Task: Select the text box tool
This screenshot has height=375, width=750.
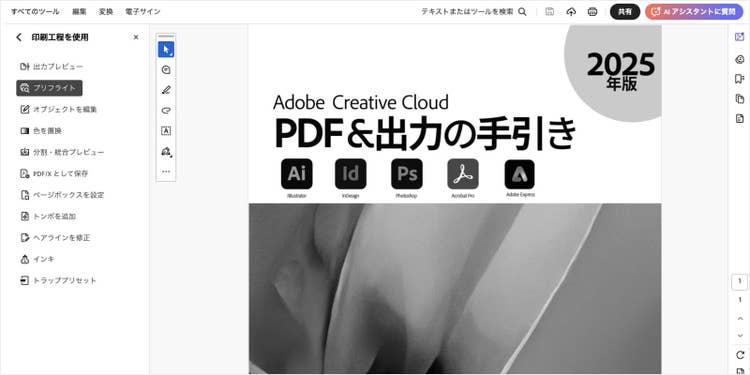Action: [166, 131]
